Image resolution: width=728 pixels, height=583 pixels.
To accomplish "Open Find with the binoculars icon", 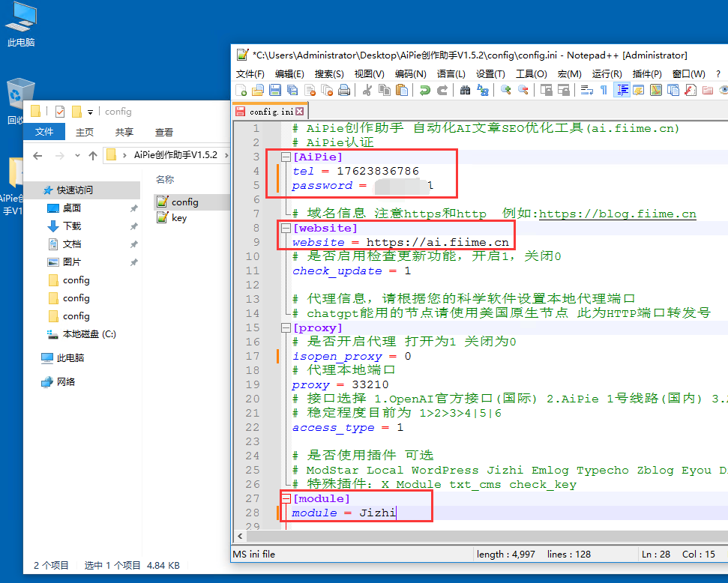I will click(x=465, y=90).
